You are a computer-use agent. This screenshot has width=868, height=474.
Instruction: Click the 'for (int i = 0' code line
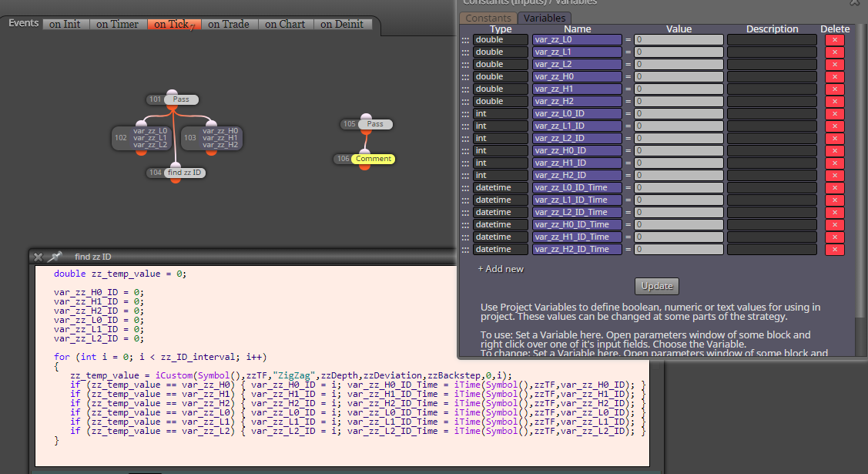tap(160, 357)
